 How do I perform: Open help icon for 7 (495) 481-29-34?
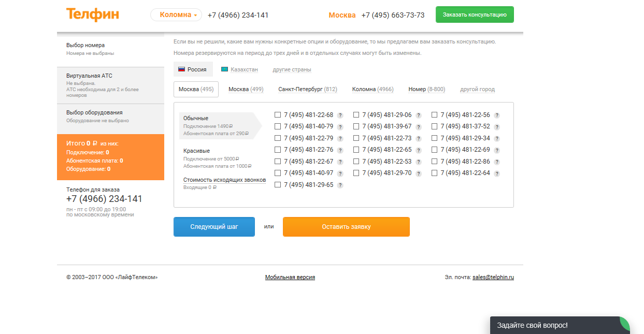[497, 139]
